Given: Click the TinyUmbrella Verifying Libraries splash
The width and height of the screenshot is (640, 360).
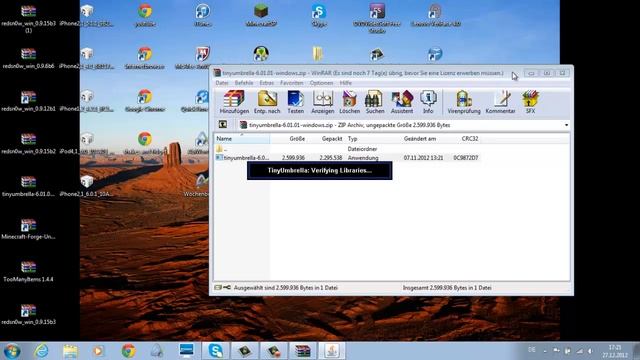Looking at the screenshot, I should click(320, 171).
